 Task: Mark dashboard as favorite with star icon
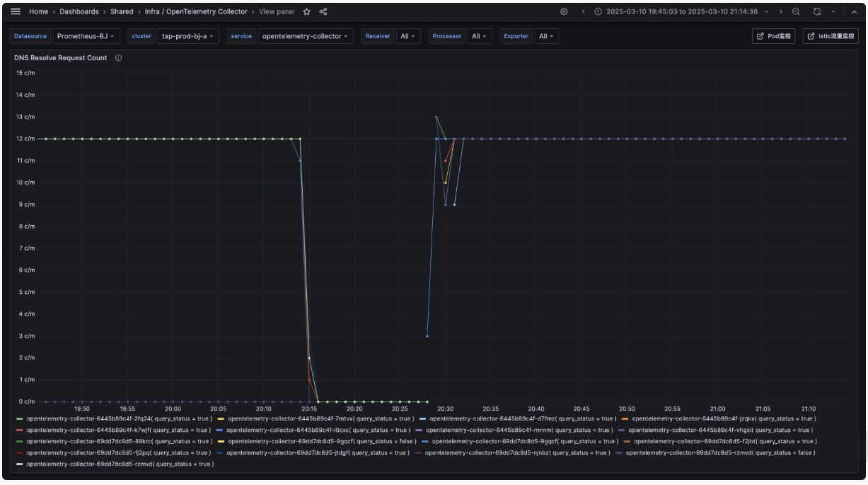(306, 11)
